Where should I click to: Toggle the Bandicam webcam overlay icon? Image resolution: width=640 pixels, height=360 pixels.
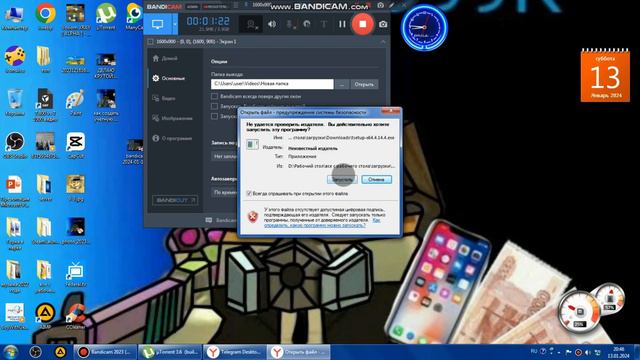(251, 24)
